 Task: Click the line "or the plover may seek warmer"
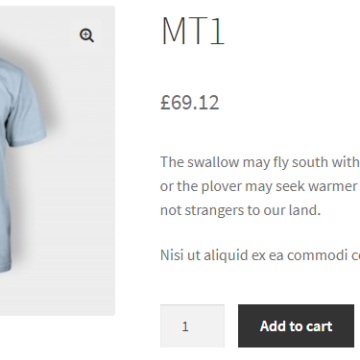point(259,186)
